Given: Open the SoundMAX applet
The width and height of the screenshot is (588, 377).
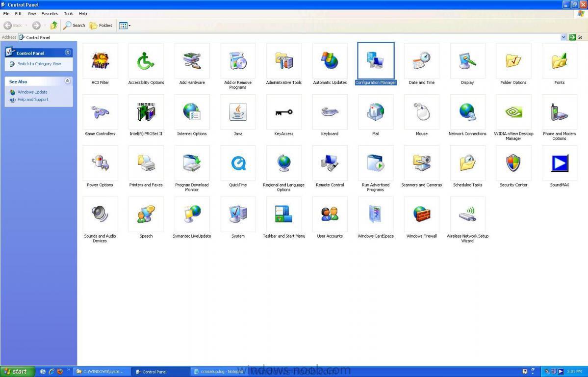Looking at the screenshot, I should click(560, 163).
